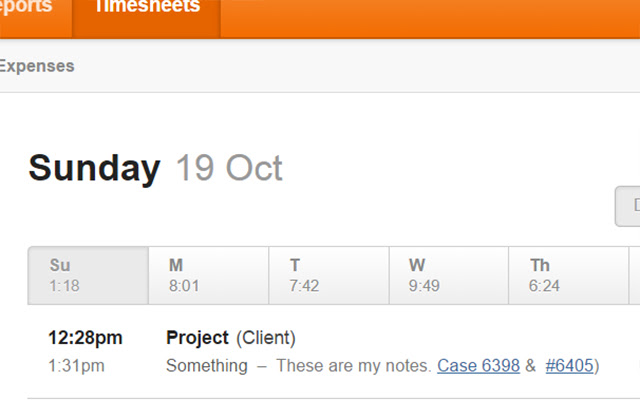Select the Su day tab
The width and height of the screenshot is (640, 400).
point(88,275)
